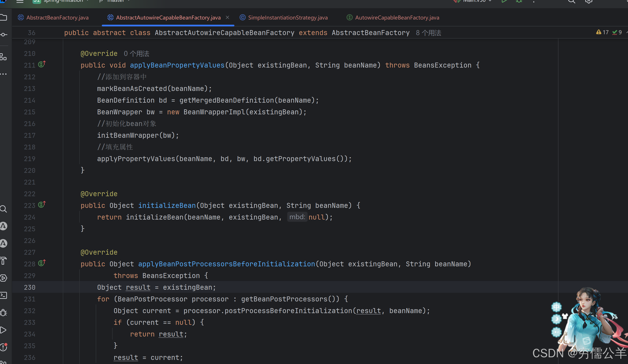Close the AbstractAutowireCapableBeanFactory.java tab
This screenshot has width=628, height=364.
(x=227, y=18)
